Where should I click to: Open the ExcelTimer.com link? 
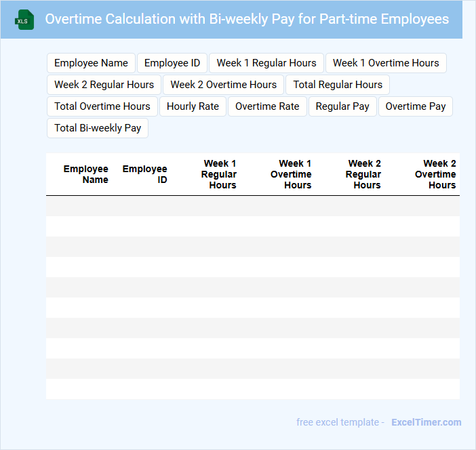(x=426, y=422)
